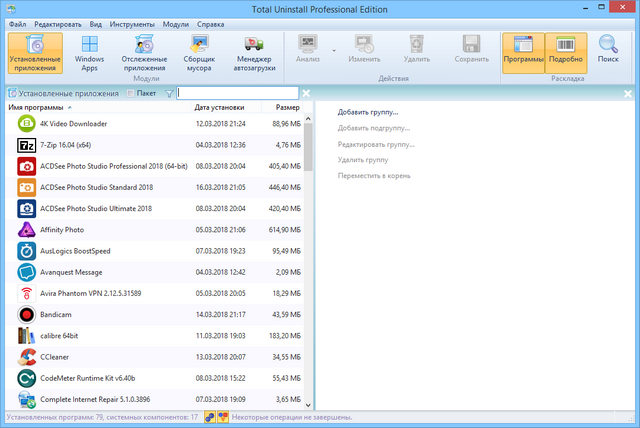Open the Инструменты menu
The image size is (640, 428).
[x=132, y=22]
